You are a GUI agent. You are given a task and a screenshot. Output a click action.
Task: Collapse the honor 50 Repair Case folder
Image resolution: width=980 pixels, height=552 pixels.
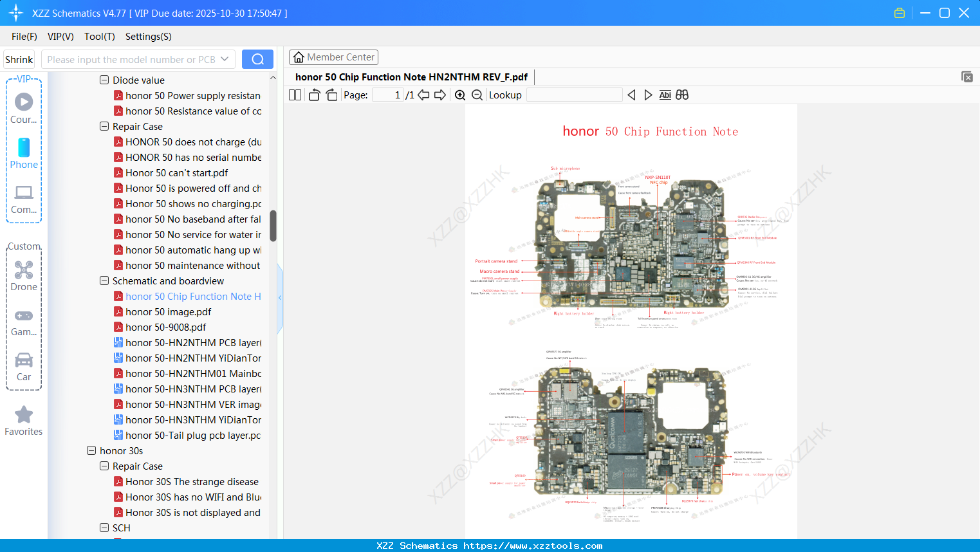[x=104, y=127]
